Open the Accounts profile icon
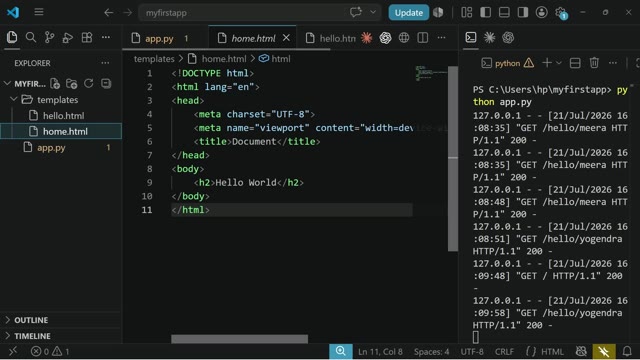 point(542,12)
